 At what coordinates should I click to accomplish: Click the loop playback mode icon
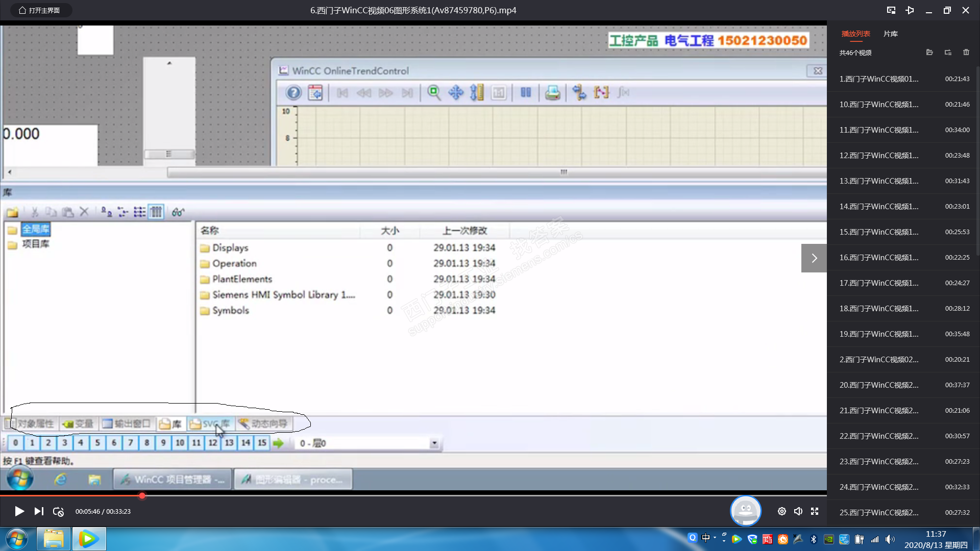pyautogui.click(x=58, y=511)
